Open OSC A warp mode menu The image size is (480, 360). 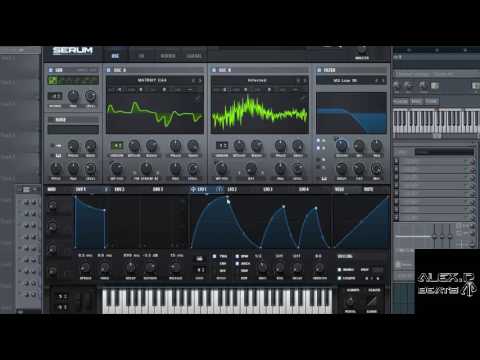[146, 179]
